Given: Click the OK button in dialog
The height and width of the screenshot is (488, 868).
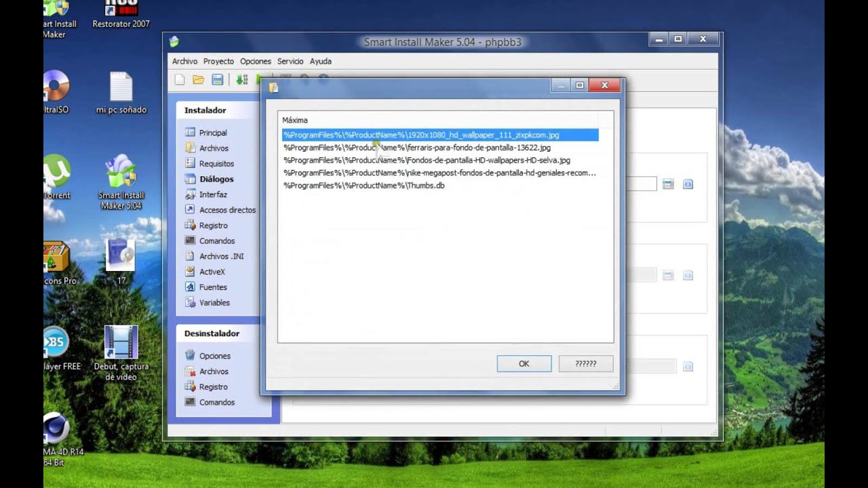Looking at the screenshot, I should pyautogui.click(x=524, y=364).
